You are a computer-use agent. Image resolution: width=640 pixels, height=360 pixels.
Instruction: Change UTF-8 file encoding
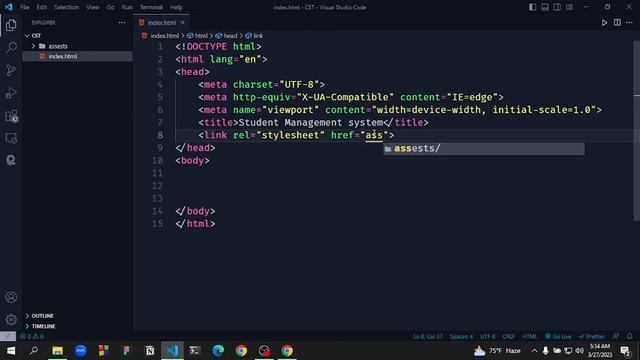click(x=487, y=336)
